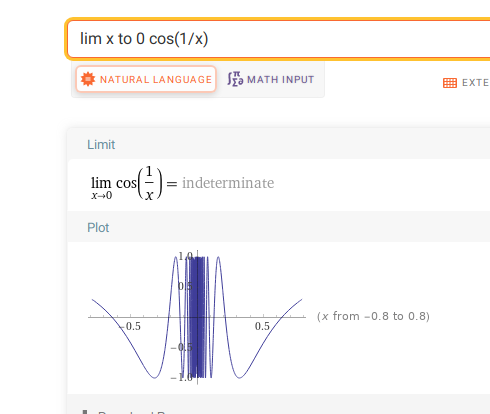490x414 pixels.
Task: Click the x from -0.8 to 0.8 caption
Action: coord(373,316)
